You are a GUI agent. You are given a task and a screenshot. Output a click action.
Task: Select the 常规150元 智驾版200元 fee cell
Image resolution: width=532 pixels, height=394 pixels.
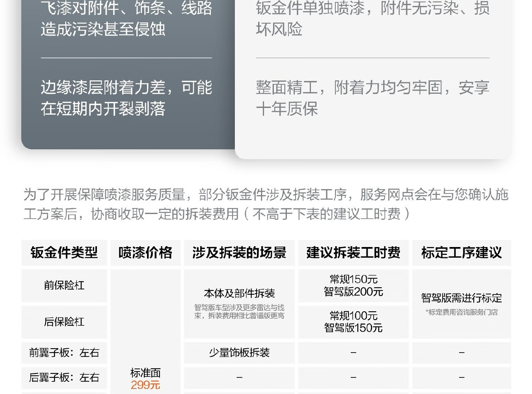tap(353, 286)
